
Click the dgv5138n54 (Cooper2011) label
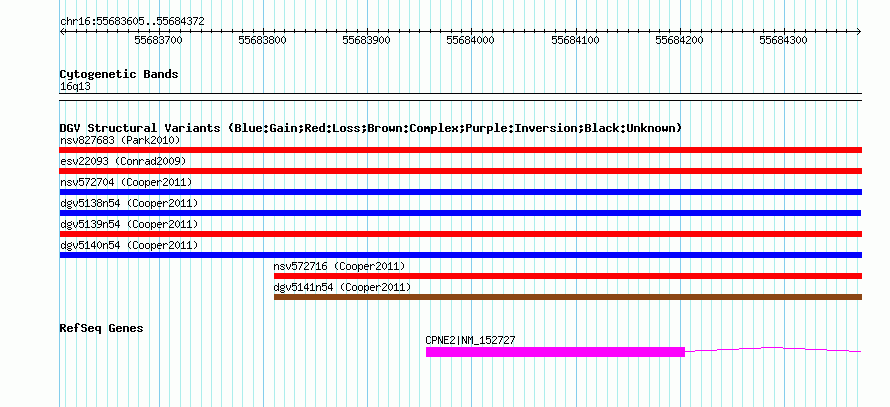[x=129, y=203]
